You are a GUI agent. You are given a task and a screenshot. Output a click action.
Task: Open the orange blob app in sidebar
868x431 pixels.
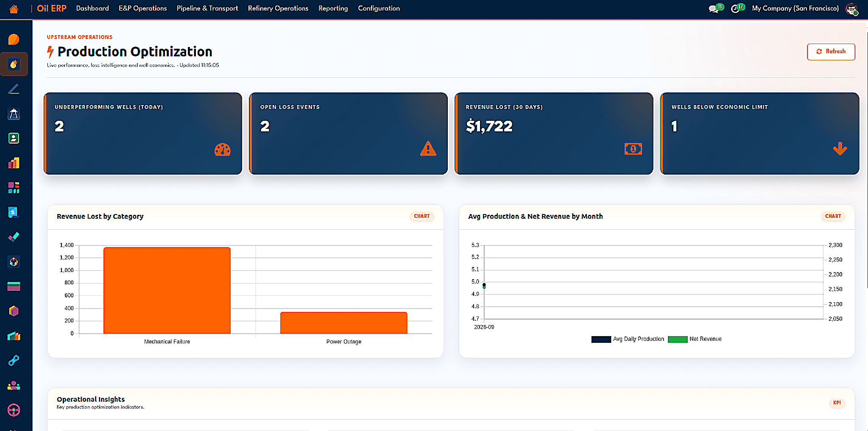14,39
